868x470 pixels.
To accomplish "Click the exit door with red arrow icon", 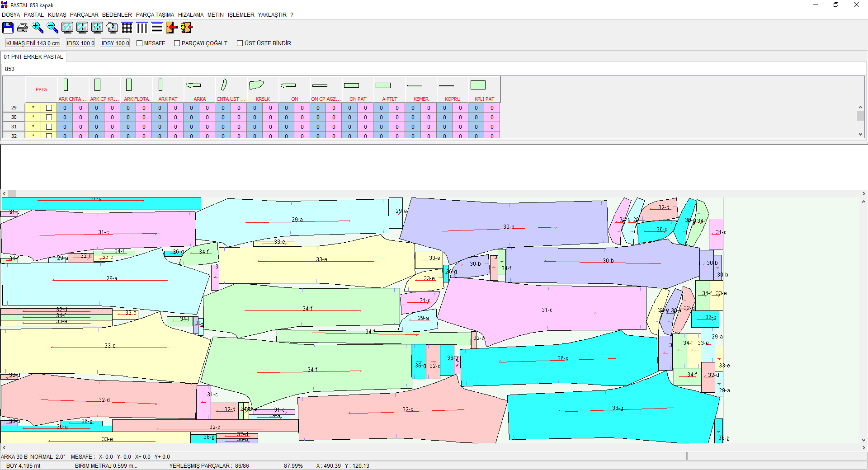I will pyautogui.click(x=171, y=28).
